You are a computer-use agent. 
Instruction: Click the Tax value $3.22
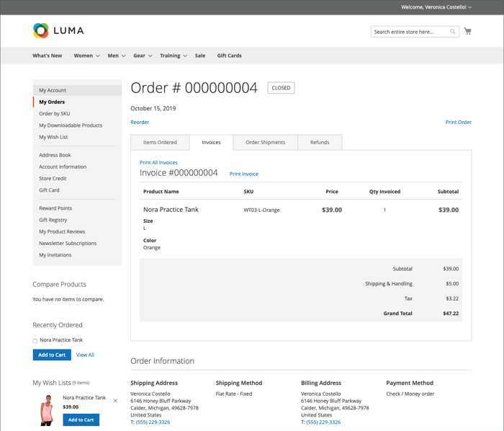pos(452,298)
